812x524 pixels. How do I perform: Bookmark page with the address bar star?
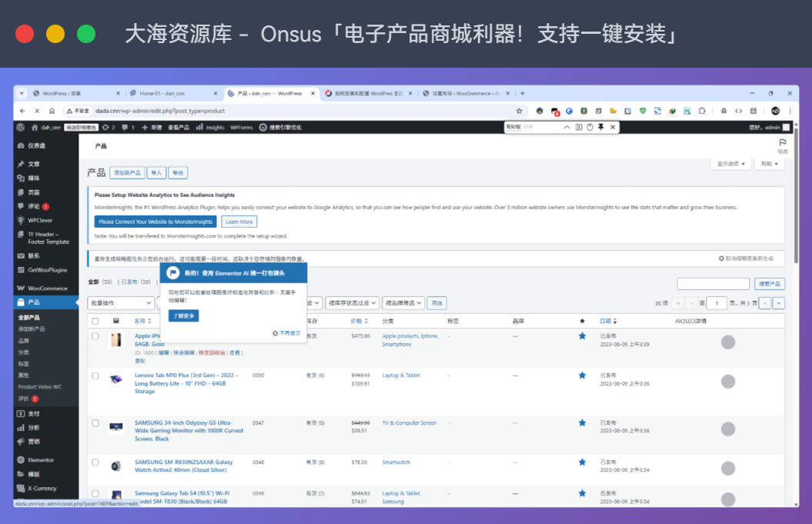tap(519, 111)
